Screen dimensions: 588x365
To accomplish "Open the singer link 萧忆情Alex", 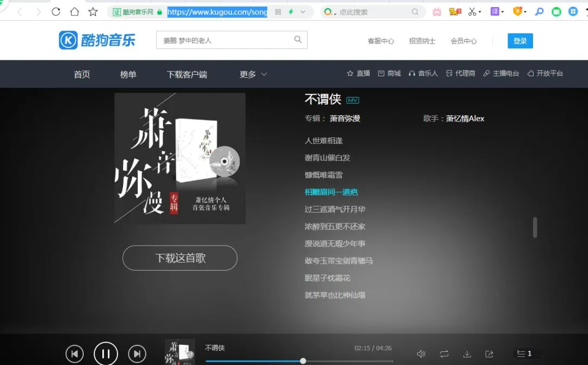I will [465, 119].
